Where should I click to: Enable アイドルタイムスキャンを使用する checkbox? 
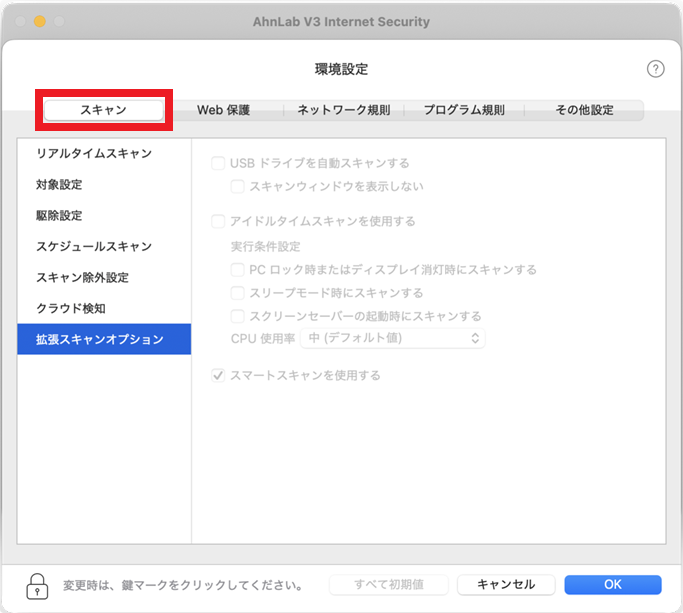click(218, 221)
